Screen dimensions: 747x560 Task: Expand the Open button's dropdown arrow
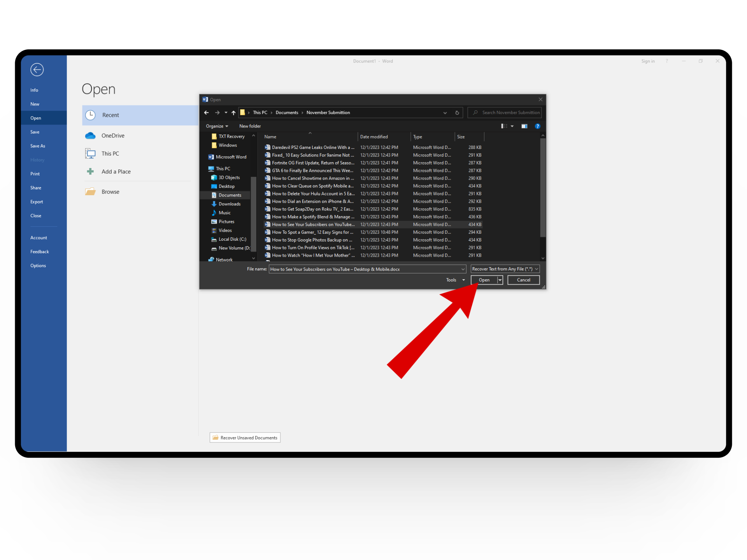[x=500, y=280]
